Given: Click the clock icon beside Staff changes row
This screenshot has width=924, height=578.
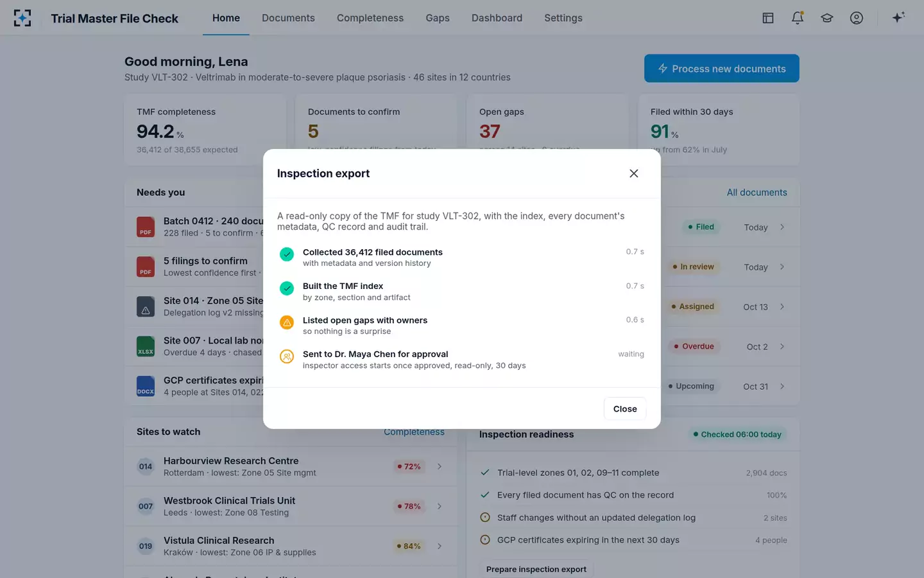Looking at the screenshot, I should coord(485,518).
